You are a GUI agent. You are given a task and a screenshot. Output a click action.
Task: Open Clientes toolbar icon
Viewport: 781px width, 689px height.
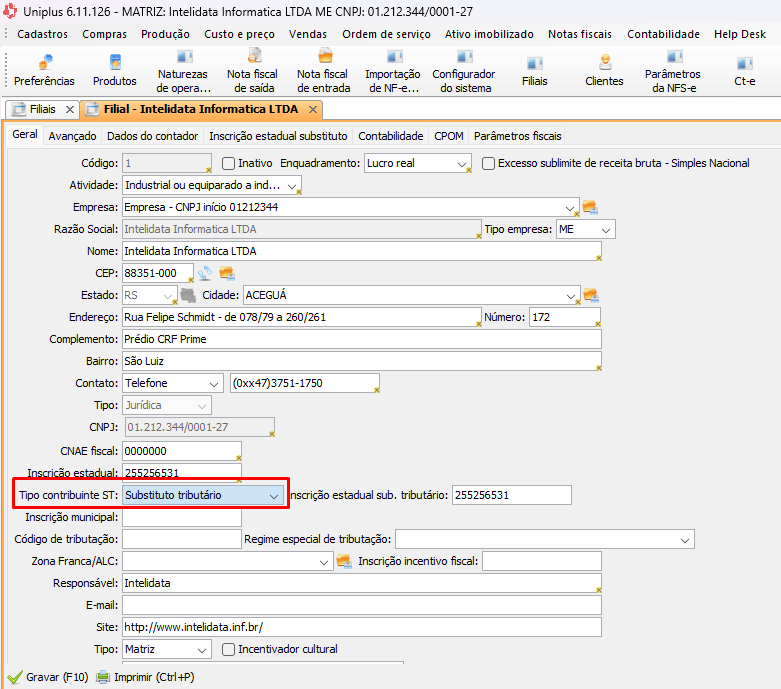coord(605,62)
